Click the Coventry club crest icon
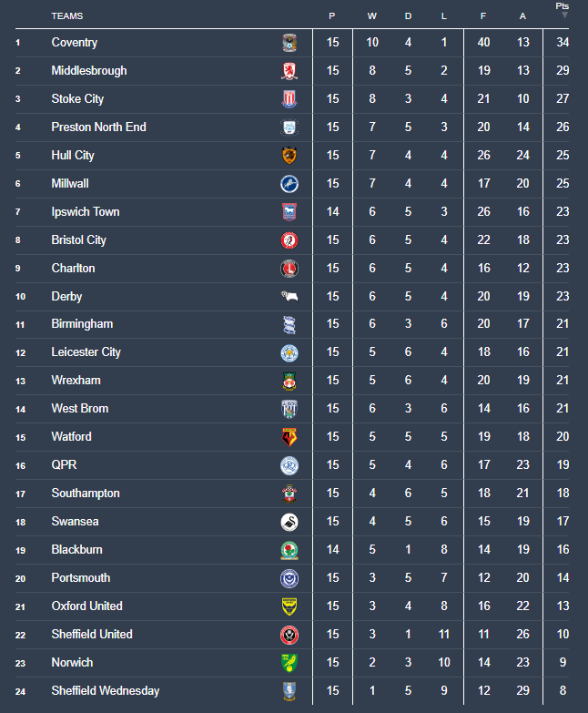This screenshot has height=713, width=588. pos(289,43)
